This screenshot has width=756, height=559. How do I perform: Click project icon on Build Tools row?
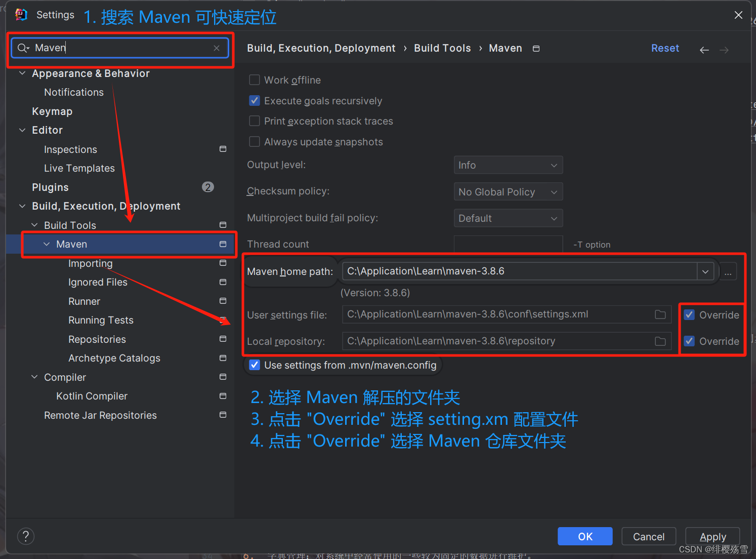[223, 225]
